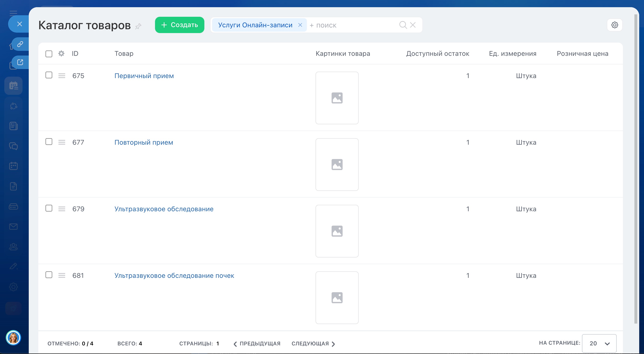Click the copy link icon on slider edge
Image resolution: width=644 pixels, height=354 pixels.
[20, 44]
